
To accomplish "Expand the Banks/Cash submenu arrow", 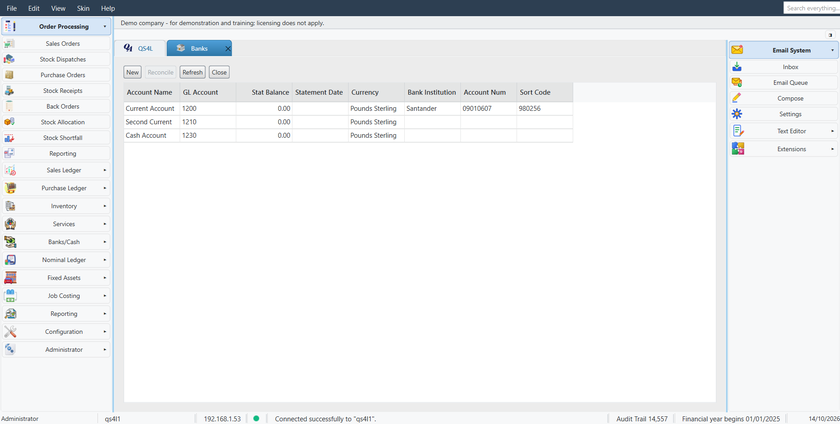I will [104, 242].
